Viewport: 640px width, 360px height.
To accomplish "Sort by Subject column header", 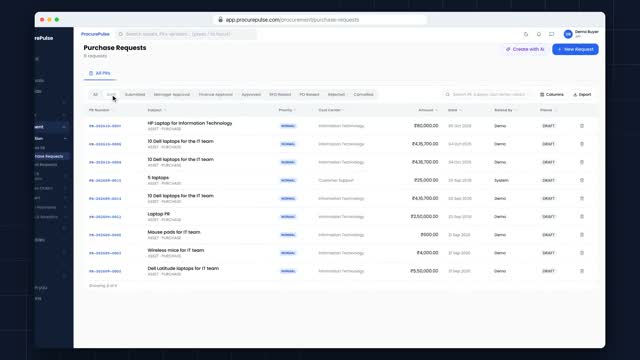I will [x=155, y=110].
